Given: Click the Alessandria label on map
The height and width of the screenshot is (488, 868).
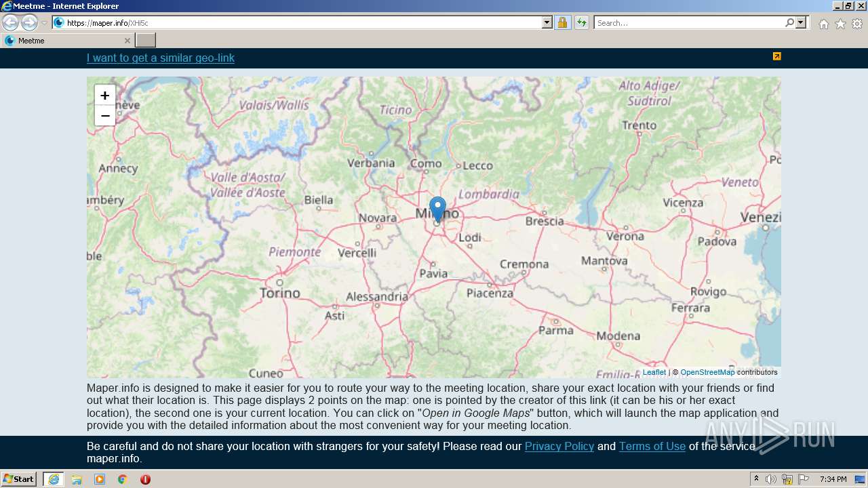Looking at the screenshot, I should 377,296.
